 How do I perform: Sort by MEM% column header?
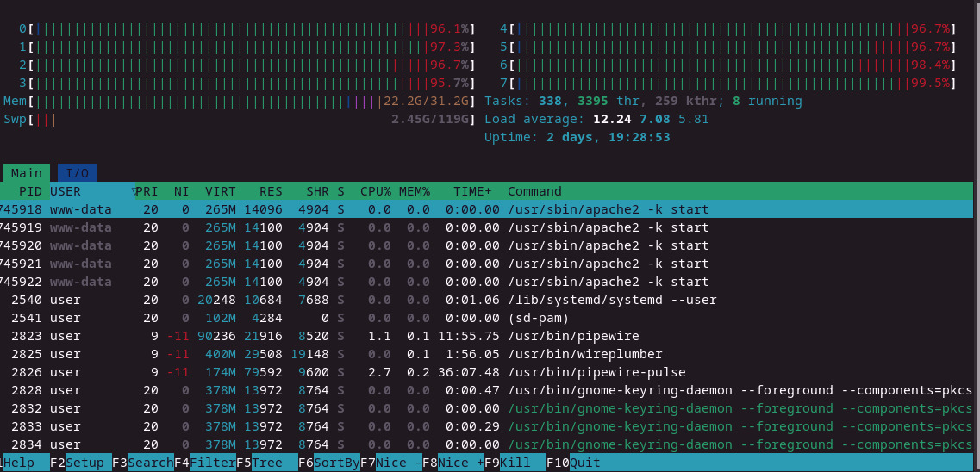pos(415,191)
